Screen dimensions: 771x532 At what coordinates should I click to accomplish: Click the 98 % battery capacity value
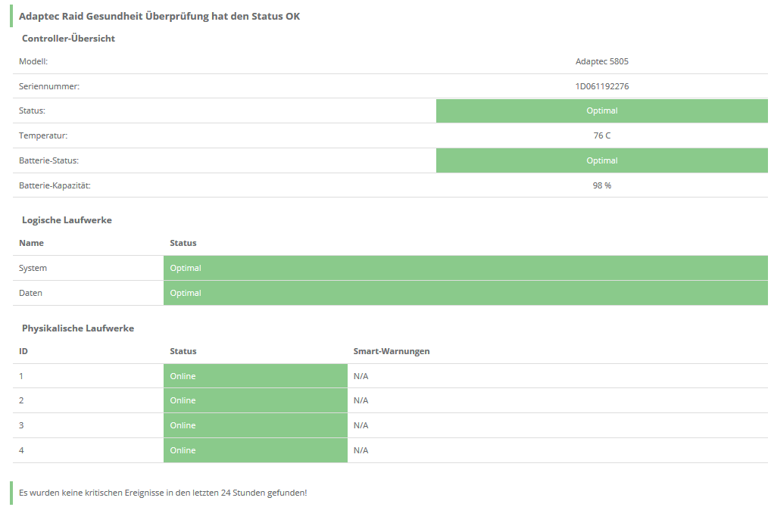click(601, 185)
